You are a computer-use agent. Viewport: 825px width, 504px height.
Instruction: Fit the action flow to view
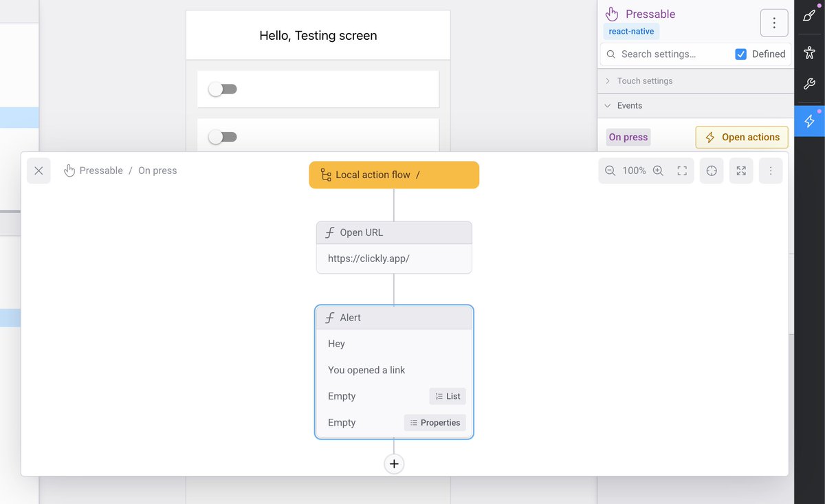tap(682, 171)
